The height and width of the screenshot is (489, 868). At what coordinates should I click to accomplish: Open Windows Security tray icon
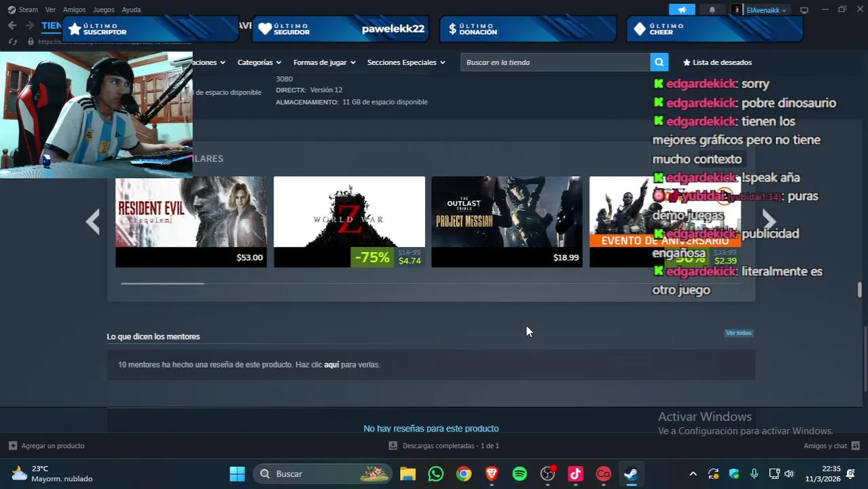point(734,474)
